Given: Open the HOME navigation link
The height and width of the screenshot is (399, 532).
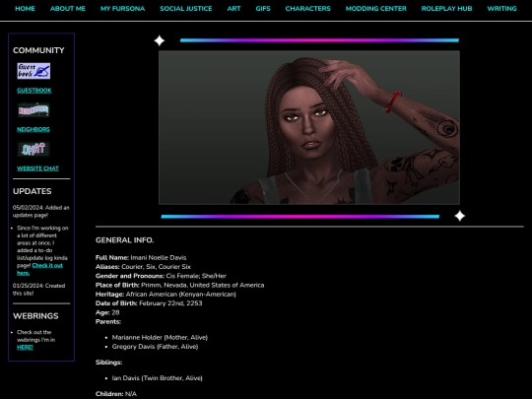Looking at the screenshot, I should coord(25,9).
